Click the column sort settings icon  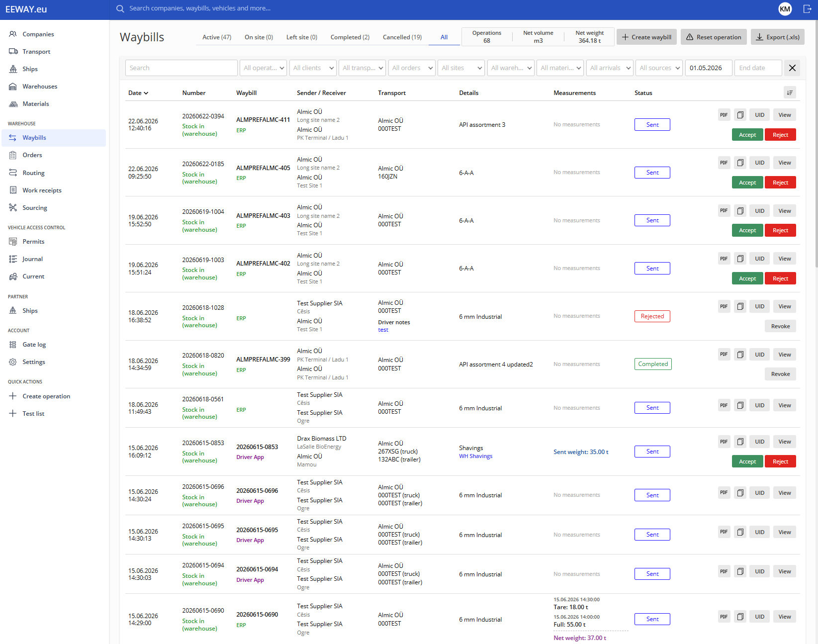(790, 92)
